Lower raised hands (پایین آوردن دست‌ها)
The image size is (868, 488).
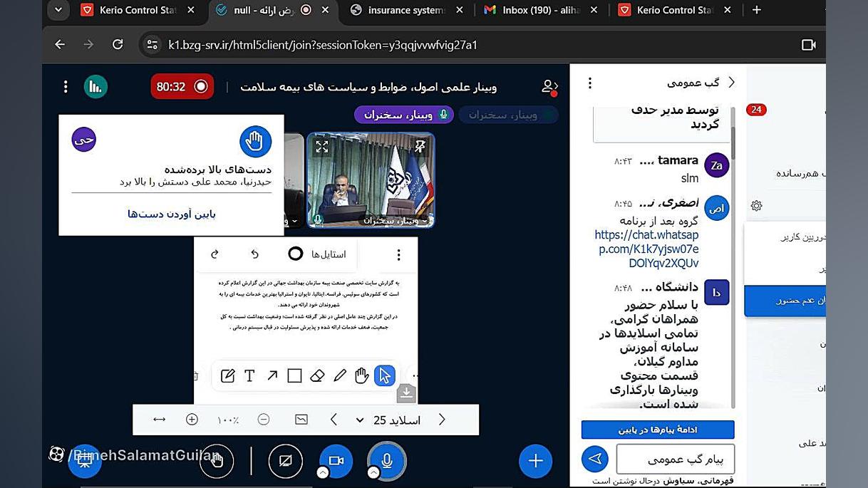coord(172,214)
